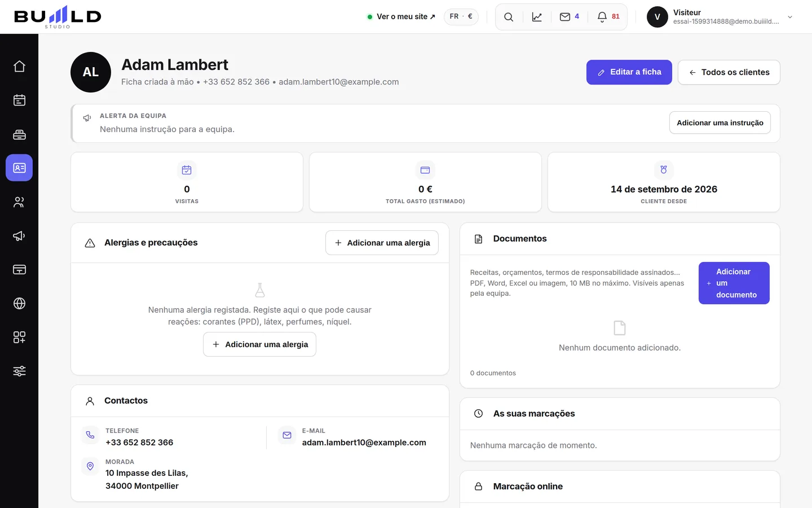Click the Documentos file icon

(478, 239)
